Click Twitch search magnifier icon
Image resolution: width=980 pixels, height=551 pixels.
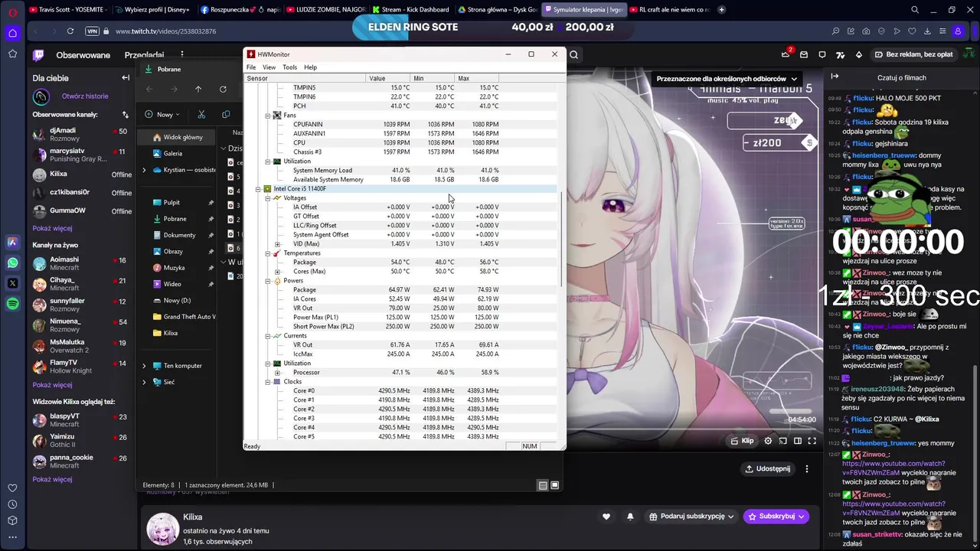click(x=573, y=54)
